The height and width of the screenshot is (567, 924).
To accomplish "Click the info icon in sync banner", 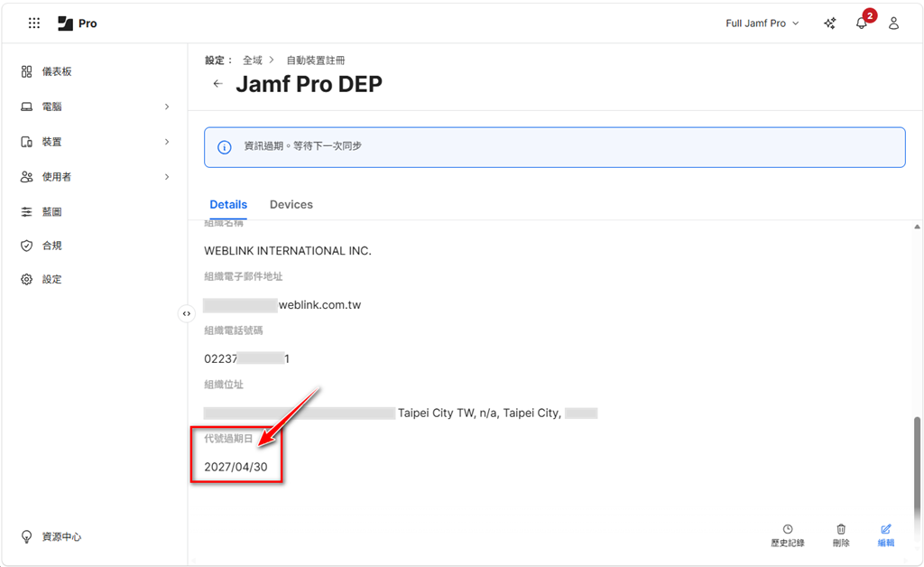I will pyautogui.click(x=225, y=147).
